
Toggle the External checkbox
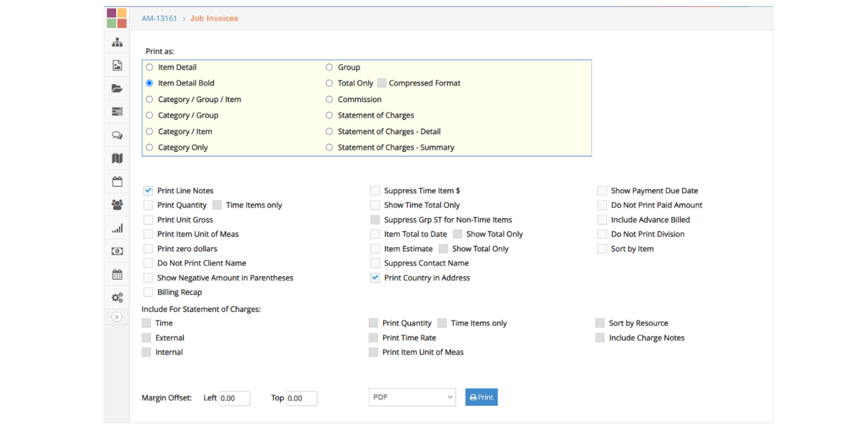pos(146,338)
